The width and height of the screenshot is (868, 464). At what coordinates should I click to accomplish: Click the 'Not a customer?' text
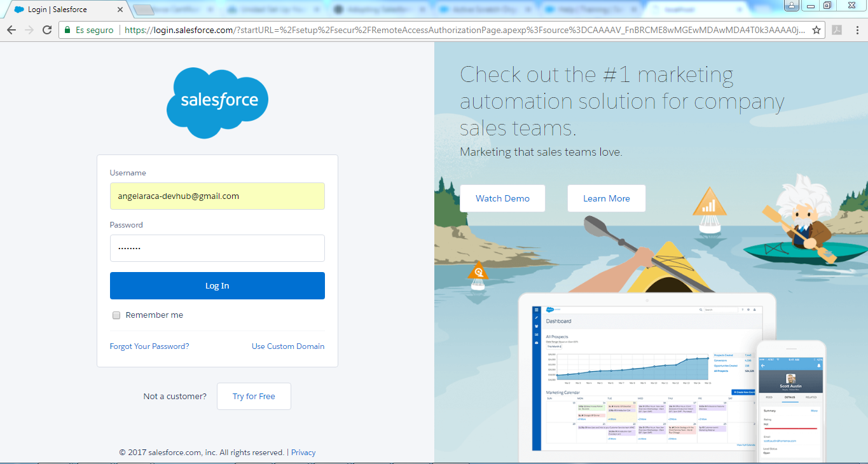tap(175, 396)
